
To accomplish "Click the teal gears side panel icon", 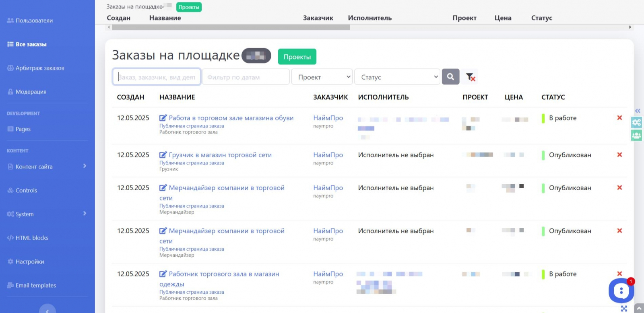I will point(637,123).
